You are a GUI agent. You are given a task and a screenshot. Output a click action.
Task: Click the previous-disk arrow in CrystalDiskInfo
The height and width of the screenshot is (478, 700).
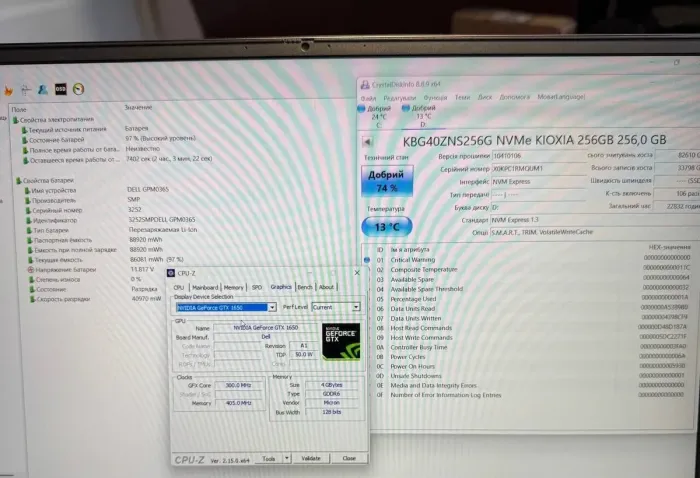[x=367, y=142]
